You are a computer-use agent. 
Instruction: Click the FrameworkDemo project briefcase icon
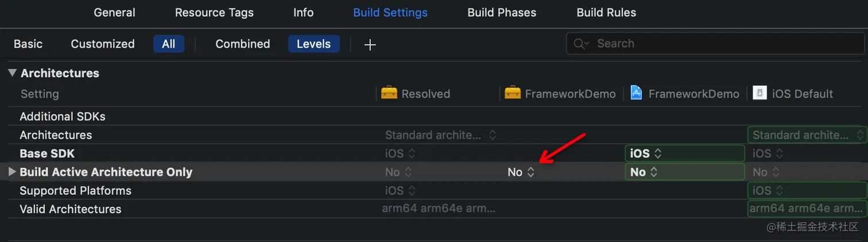click(513, 93)
